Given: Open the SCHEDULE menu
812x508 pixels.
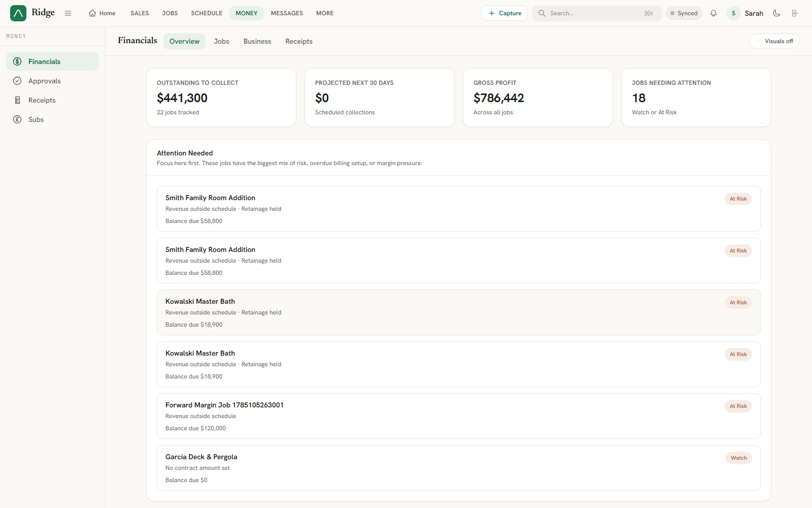Looking at the screenshot, I should [x=207, y=13].
